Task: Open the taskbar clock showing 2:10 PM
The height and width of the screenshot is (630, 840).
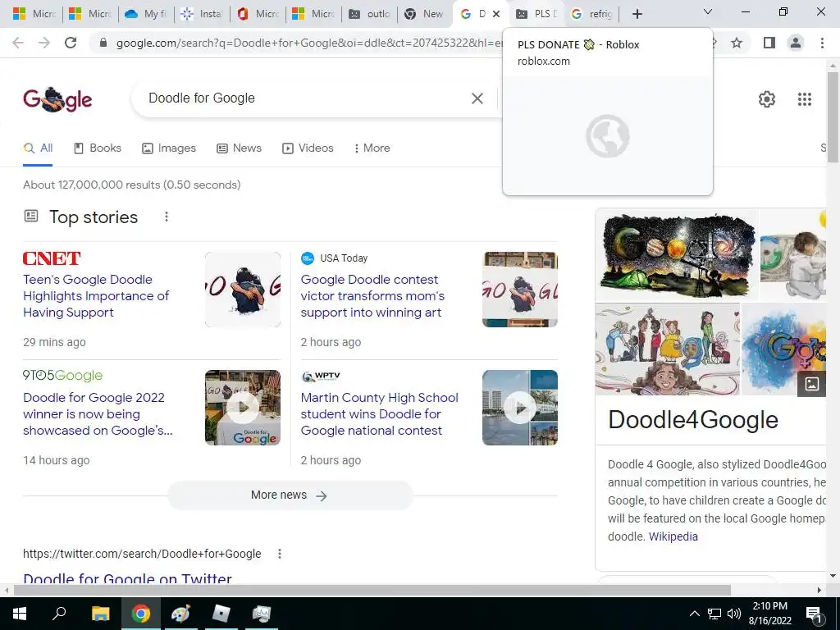Action: tap(769, 614)
